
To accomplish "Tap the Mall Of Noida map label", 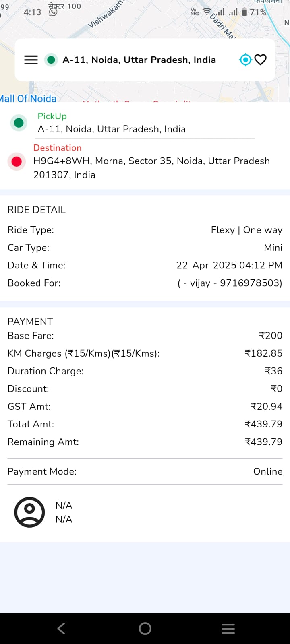I will pos(28,99).
